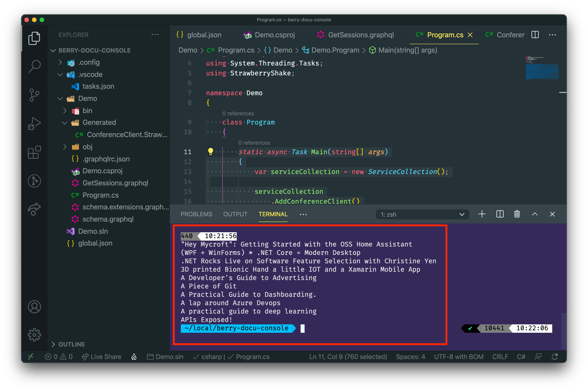
Task: Click the CRLF line ending indicator
Action: pyautogui.click(x=500, y=357)
